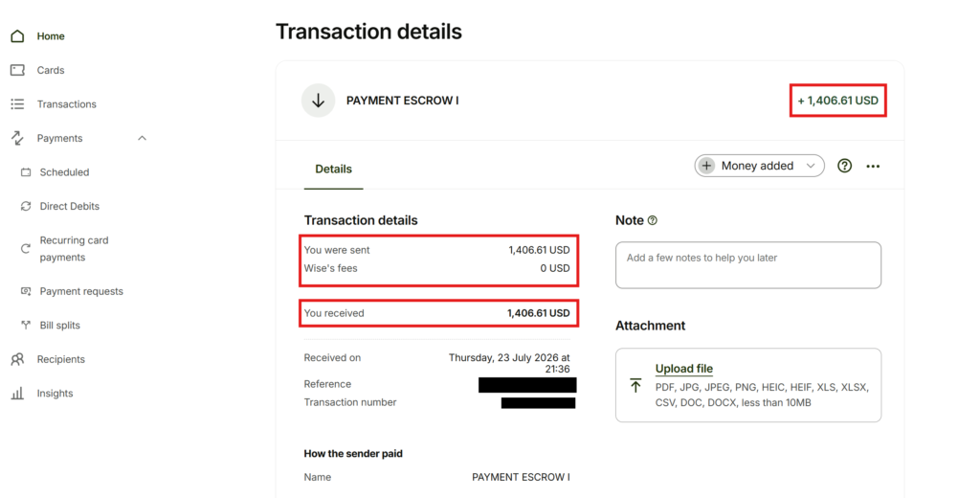Click the Upload file link
This screenshot has width=980, height=498.
click(683, 369)
